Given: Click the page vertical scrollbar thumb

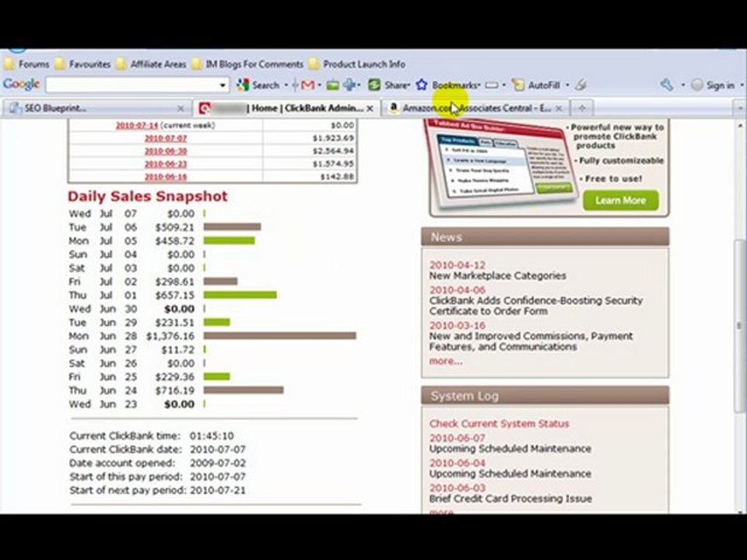Looking at the screenshot, I should [739, 325].
